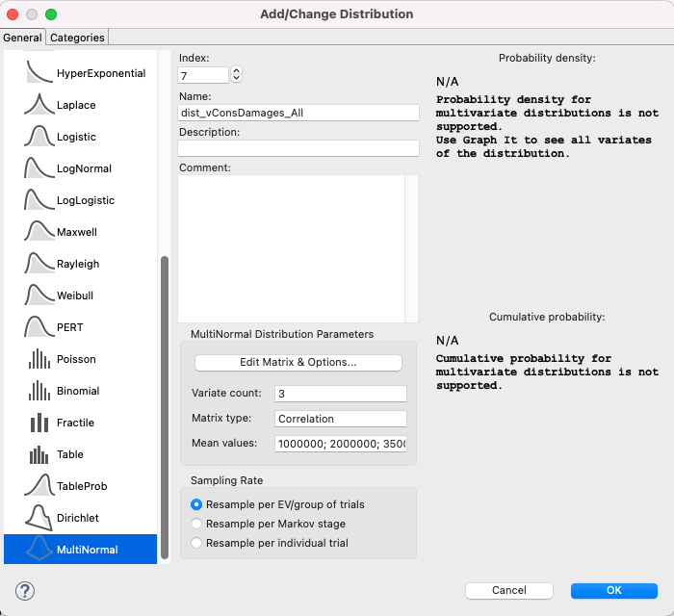
Task: Open the help question mark icon
Action: coord(25,591)
